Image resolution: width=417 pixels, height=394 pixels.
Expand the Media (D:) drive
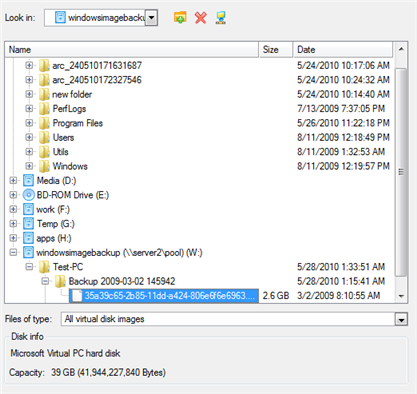point(13,180)
